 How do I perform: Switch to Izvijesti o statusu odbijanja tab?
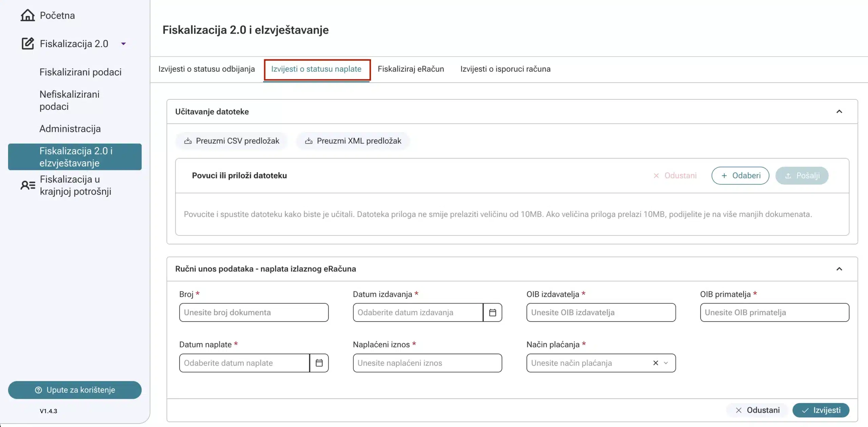click(x=206, y=69)
